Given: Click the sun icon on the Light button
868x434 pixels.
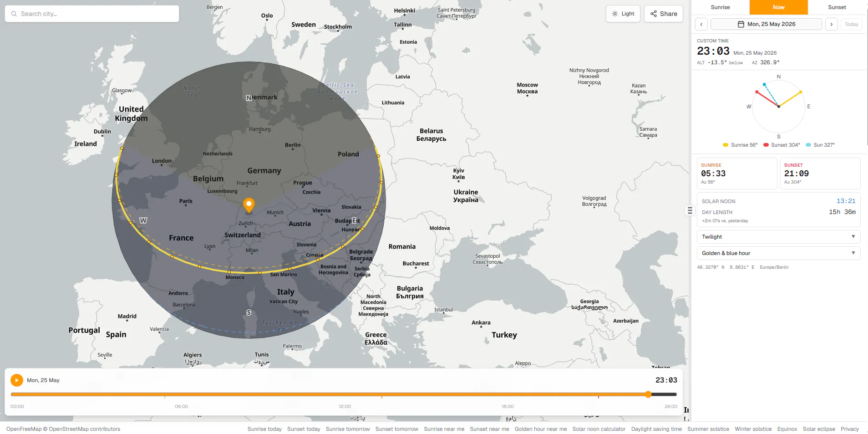Looking at the screenshot, I should coord(615,14).
